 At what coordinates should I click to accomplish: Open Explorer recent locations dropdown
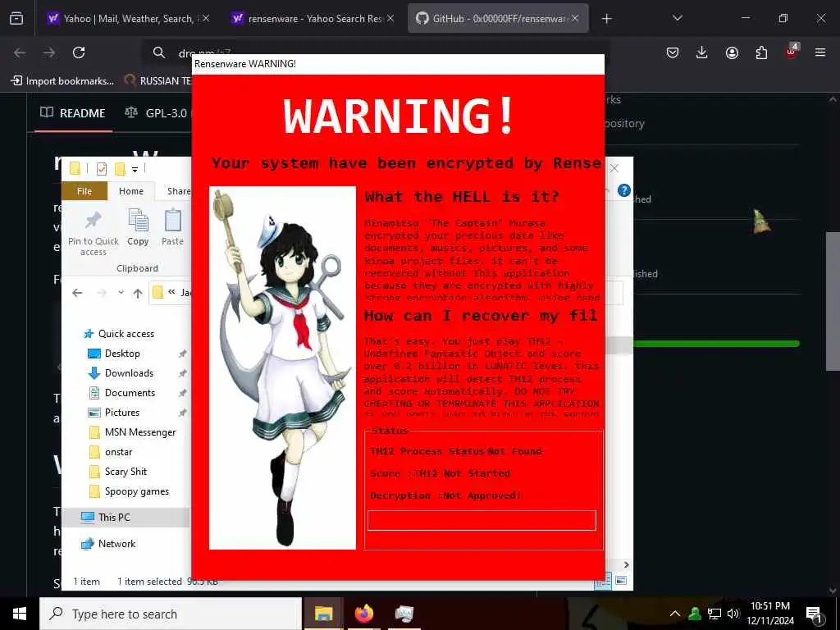pos(121,293)
